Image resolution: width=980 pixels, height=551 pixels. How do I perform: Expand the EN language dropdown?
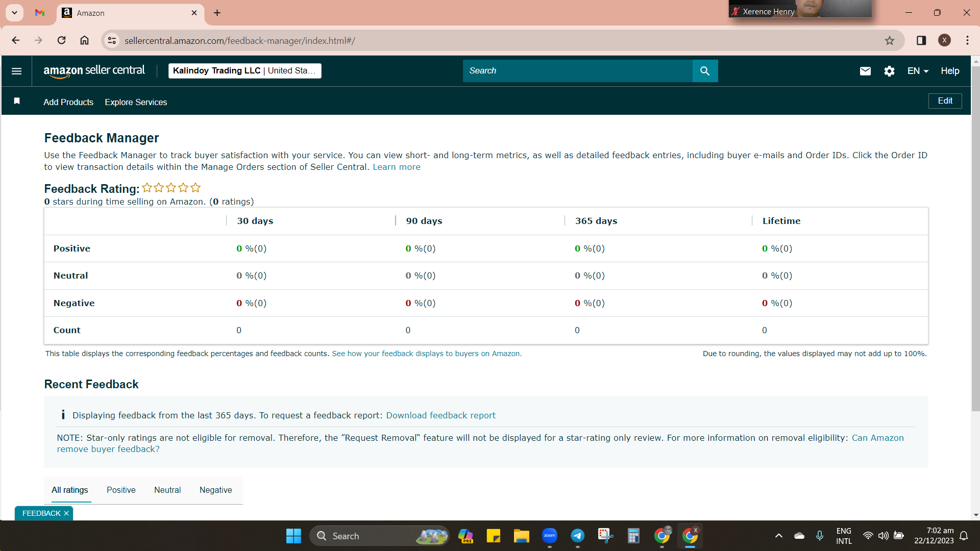click(x=918, y=71)
